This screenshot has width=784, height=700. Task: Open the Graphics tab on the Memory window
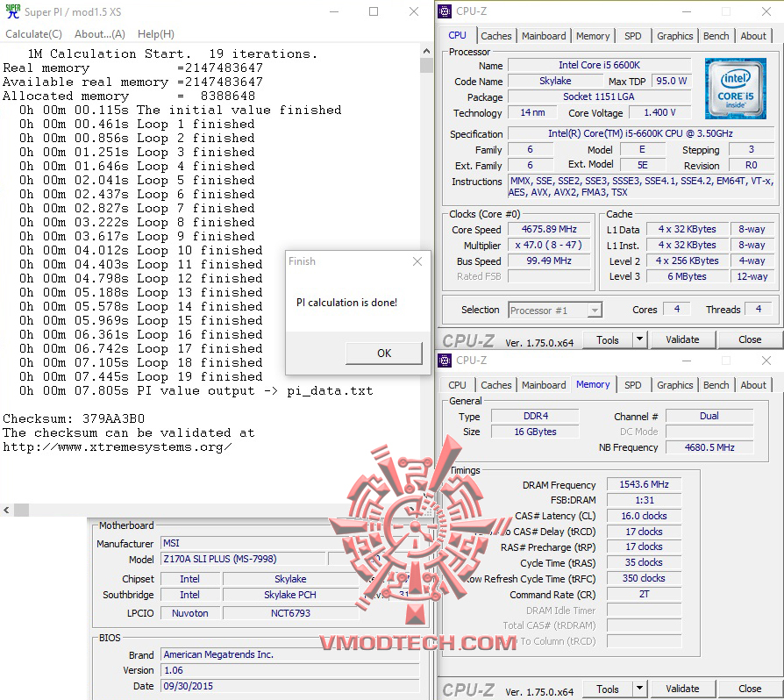click(674, 384)
